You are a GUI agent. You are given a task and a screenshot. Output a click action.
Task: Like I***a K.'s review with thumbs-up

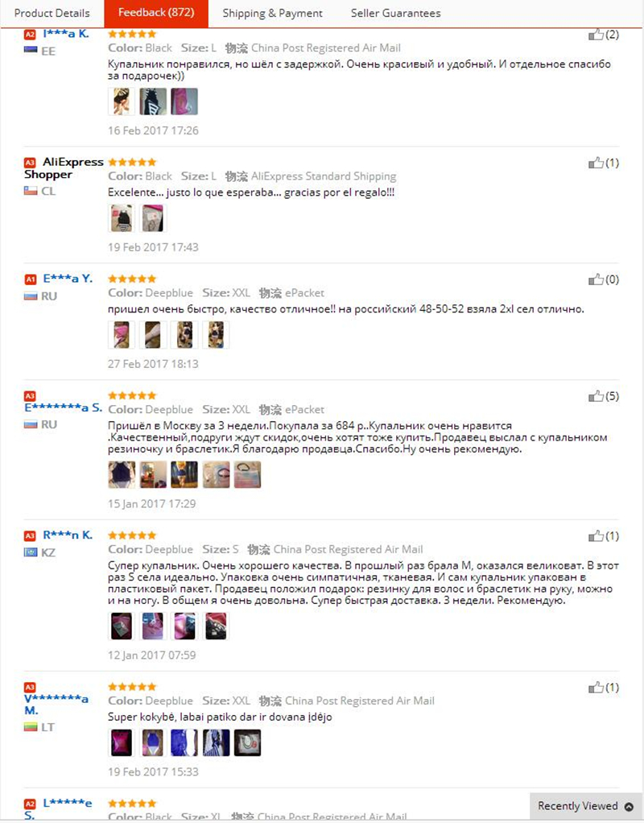[x=596, y=35]
